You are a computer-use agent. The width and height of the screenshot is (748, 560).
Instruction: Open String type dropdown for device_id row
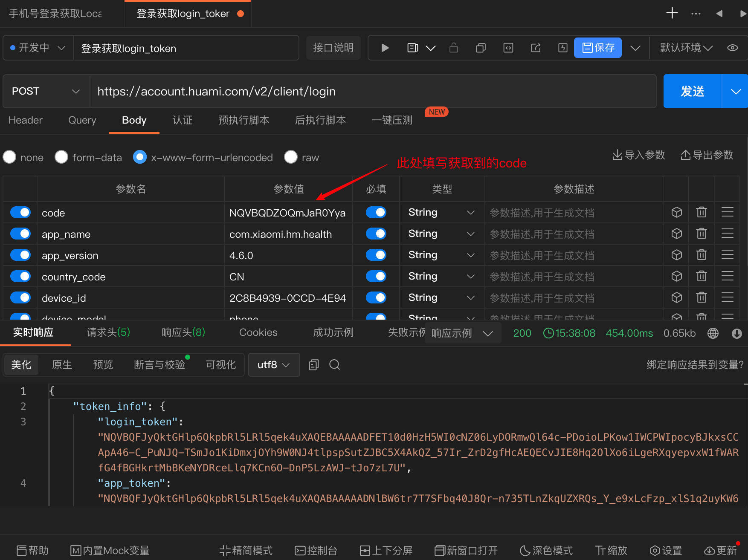442,297
